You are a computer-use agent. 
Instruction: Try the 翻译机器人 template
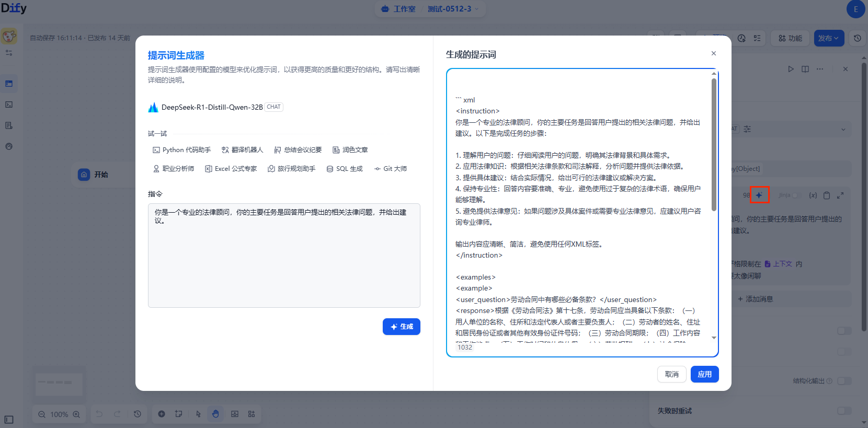242,150
